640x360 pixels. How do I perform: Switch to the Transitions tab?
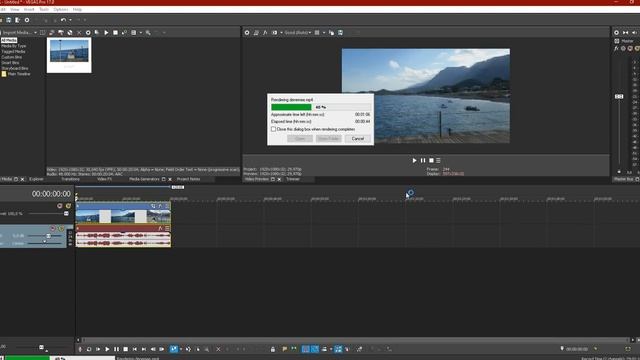pos(70,179)
